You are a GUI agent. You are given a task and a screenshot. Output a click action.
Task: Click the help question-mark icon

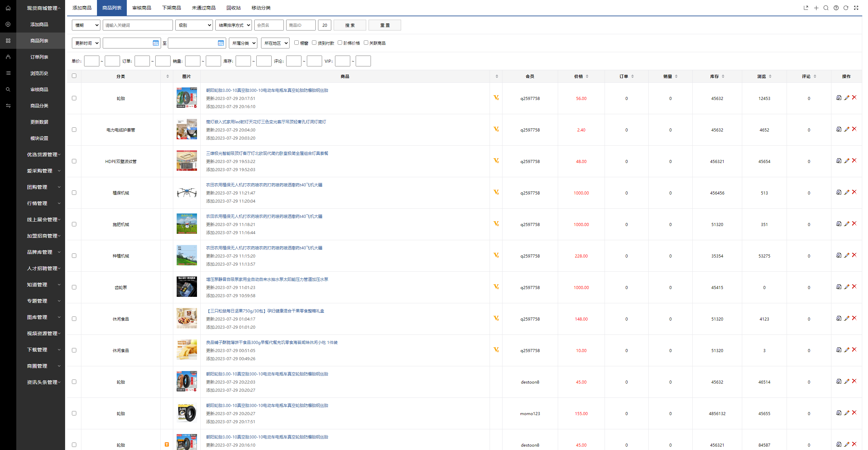[x=836, y=8]
